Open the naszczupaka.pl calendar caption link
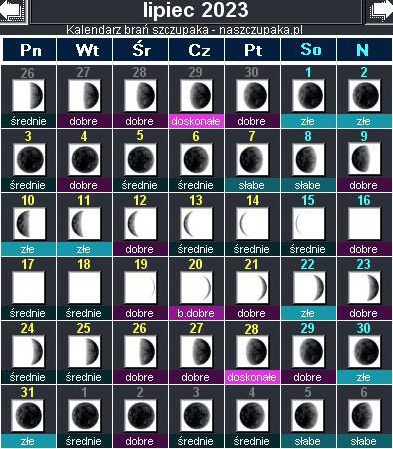 [184, 30]
